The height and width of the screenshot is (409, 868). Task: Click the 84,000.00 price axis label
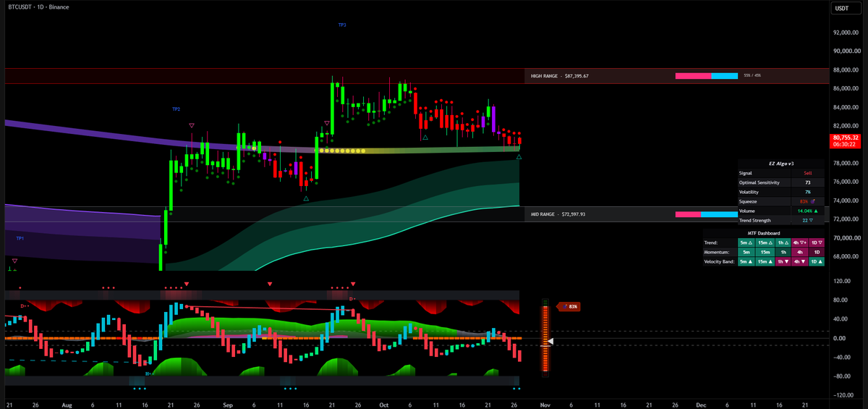pyautogui.click(x=846, y=108)
